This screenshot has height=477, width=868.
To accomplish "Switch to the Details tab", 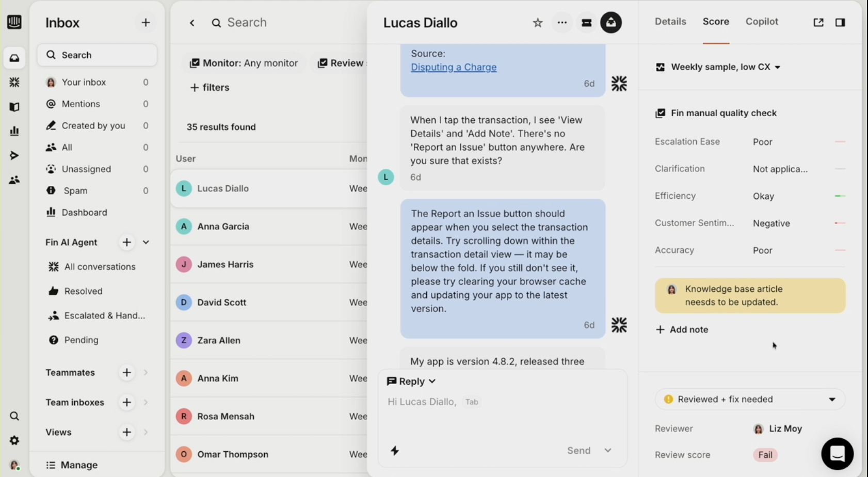I will [x=670, y=22].
